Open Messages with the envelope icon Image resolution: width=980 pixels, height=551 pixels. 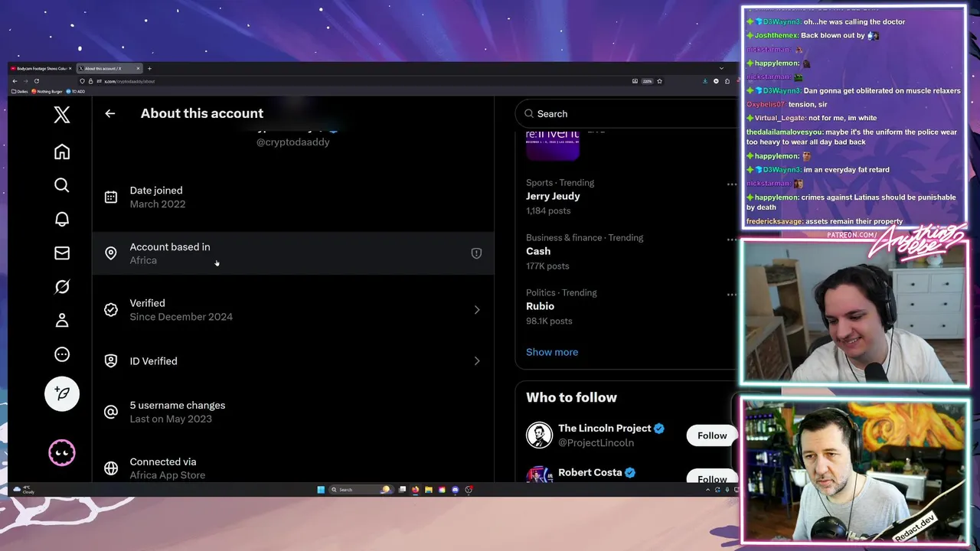coord(62,253)
